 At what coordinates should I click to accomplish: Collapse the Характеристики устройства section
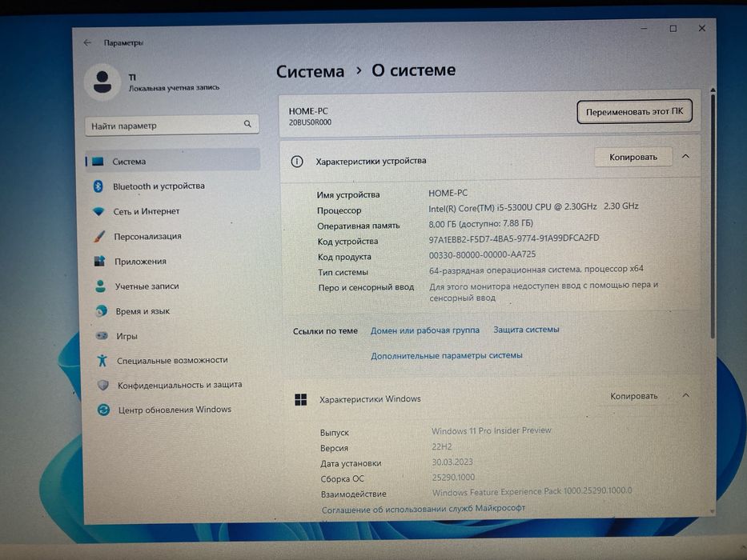(685, 156)
